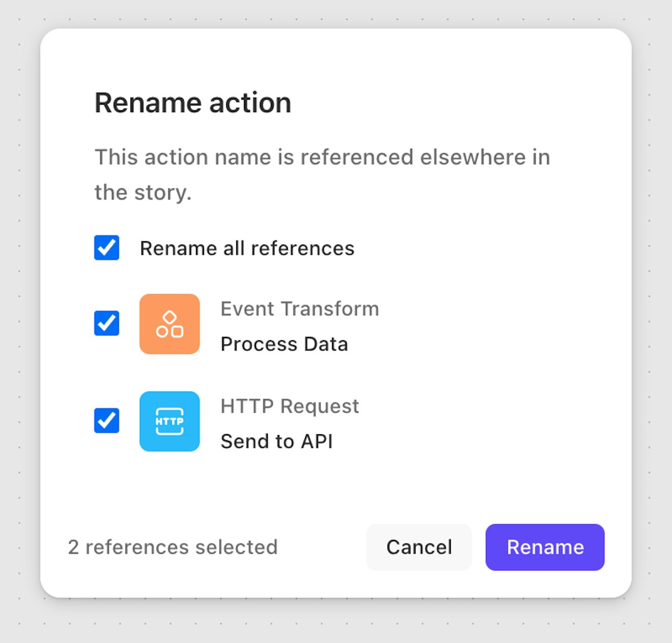This screenshot has height=643, width=672.
Task: Click the dotted canvas above the dialog
Action: [x=336, y=14]
